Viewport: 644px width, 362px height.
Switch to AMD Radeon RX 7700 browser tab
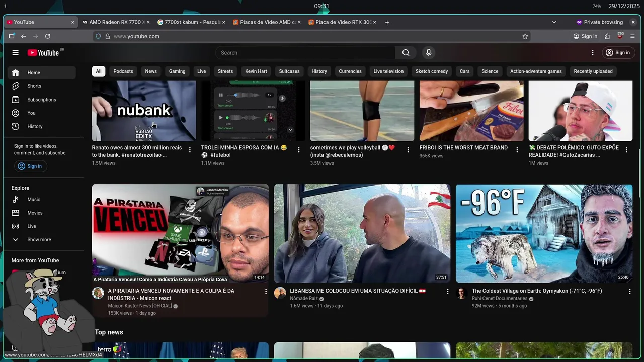(x=116, y=22)
